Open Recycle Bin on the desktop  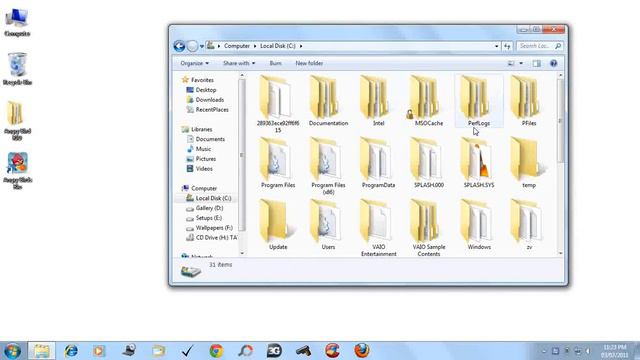coord(17,69)
